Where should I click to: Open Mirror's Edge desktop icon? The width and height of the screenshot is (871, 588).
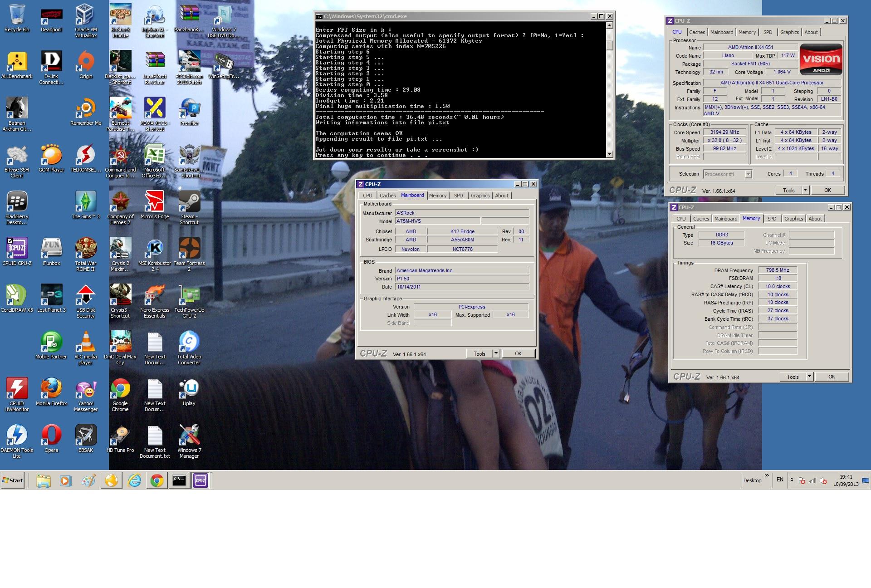point(155,205)
